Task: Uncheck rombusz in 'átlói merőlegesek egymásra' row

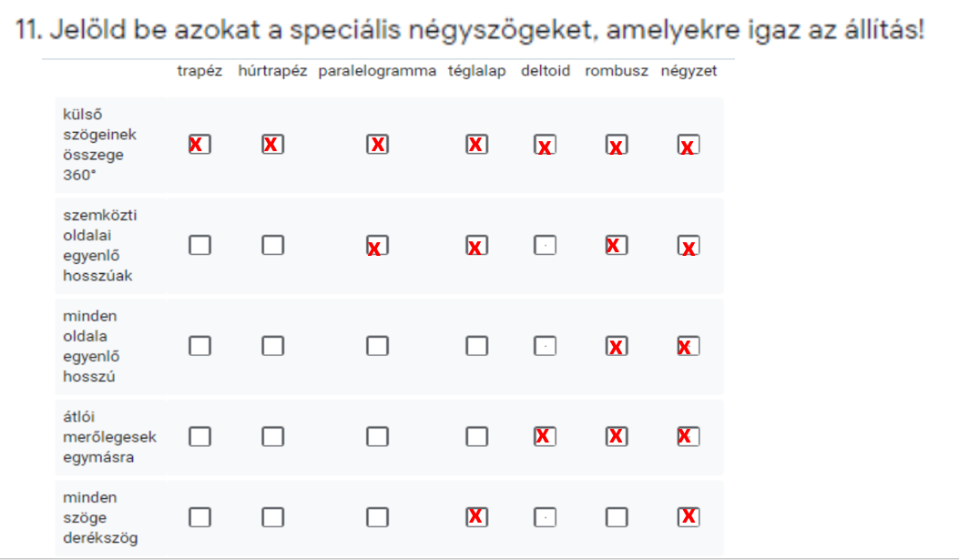Action: click(617, 437)
